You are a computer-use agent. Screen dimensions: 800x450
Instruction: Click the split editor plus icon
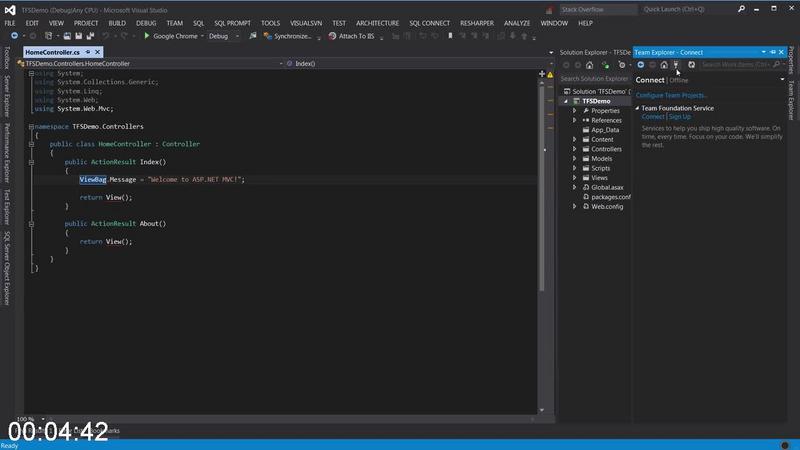click(542, 74)
